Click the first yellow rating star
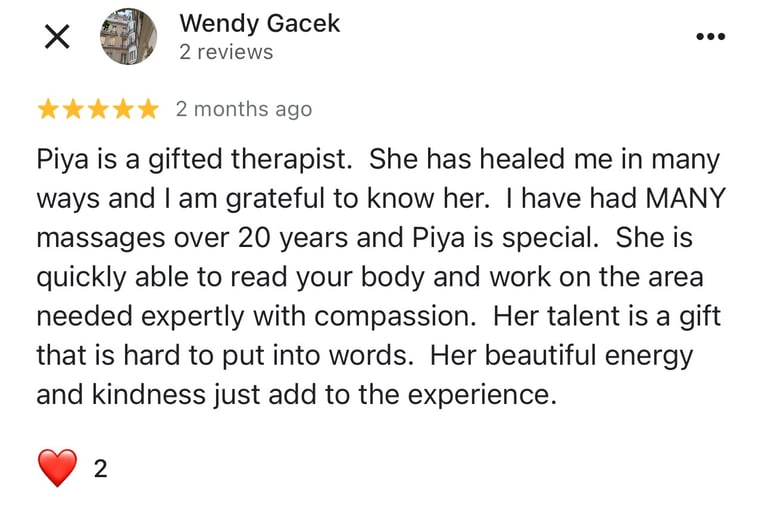This screenshot has height=517, width=768. coord(48,109)
